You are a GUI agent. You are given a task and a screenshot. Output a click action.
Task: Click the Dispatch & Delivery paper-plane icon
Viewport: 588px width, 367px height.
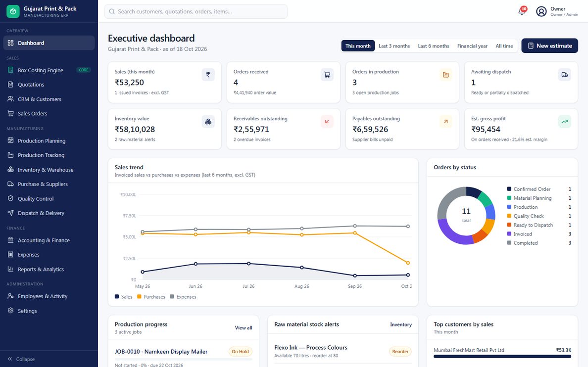(x=10, y=213)
